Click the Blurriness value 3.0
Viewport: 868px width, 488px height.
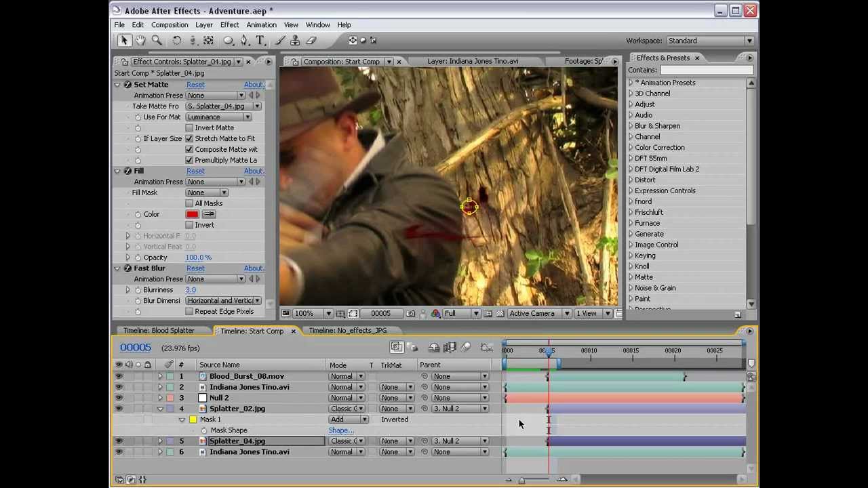point(191,290)
